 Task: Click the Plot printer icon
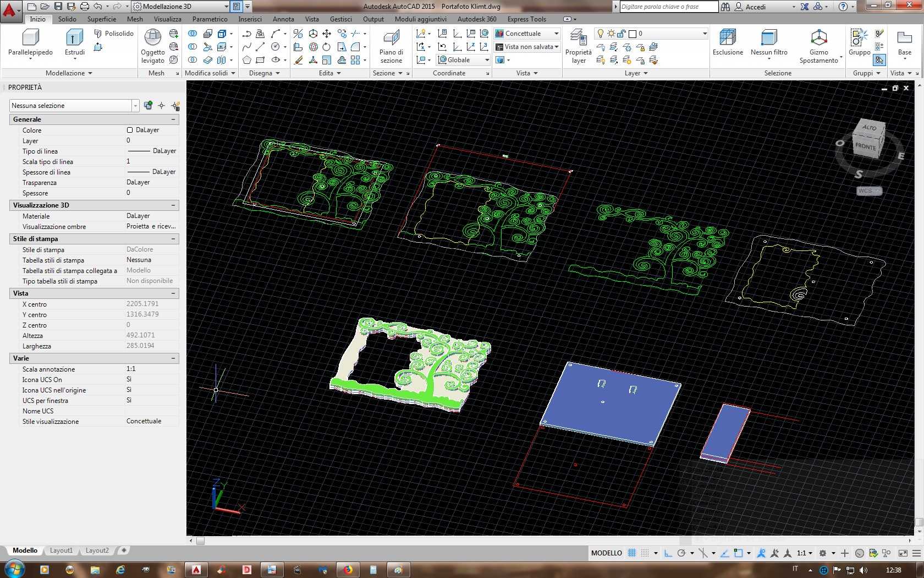(85, 7)
